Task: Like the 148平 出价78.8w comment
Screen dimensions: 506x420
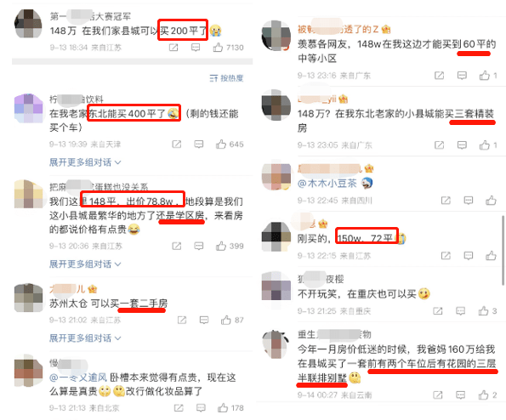Action: [x=221, y=246]
